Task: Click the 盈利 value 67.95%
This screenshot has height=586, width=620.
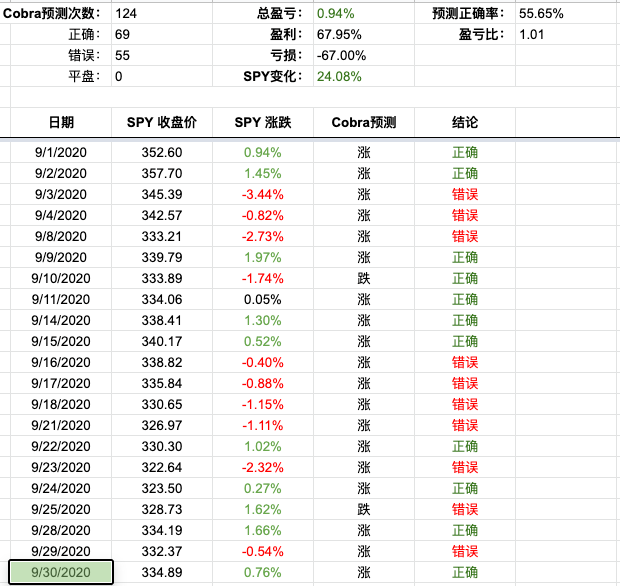Action: pos(339,34)
